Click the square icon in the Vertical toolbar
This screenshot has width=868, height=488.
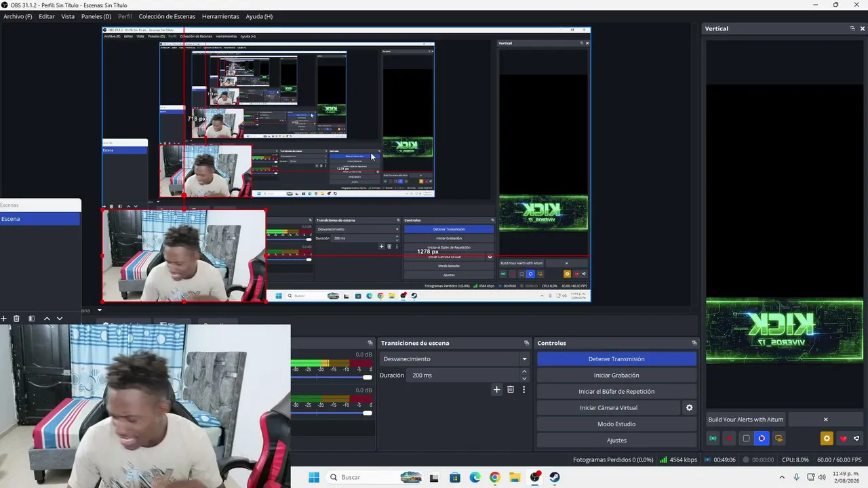746,439
